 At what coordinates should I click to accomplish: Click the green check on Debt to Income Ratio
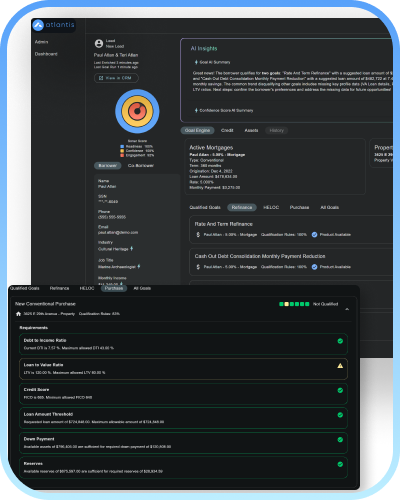340,341
